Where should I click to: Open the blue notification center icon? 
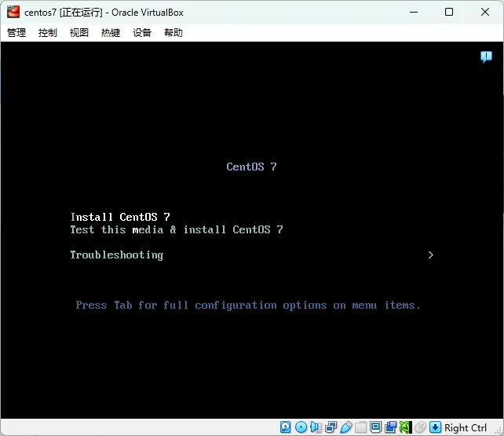point(486,57)
